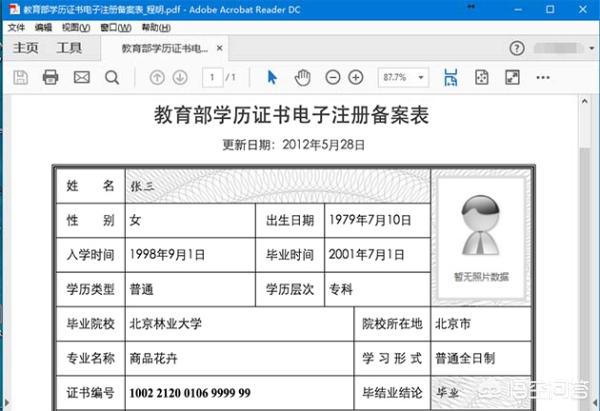Click the 毕结业结论 label cell
This screenshot has width=600, height=411.
pos(392,393)
